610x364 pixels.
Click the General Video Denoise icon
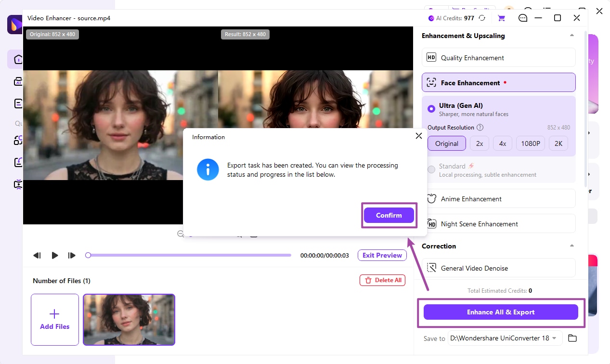click(431, 268)
